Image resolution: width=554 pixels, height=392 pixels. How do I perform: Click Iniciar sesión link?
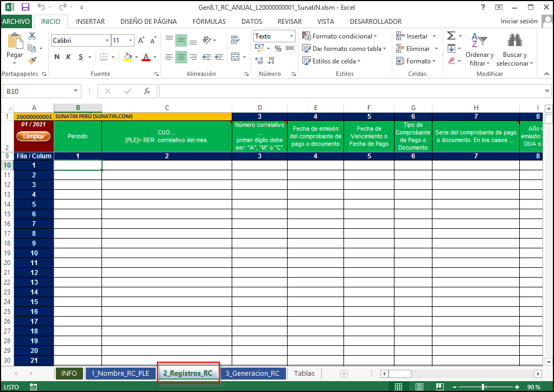519,22
